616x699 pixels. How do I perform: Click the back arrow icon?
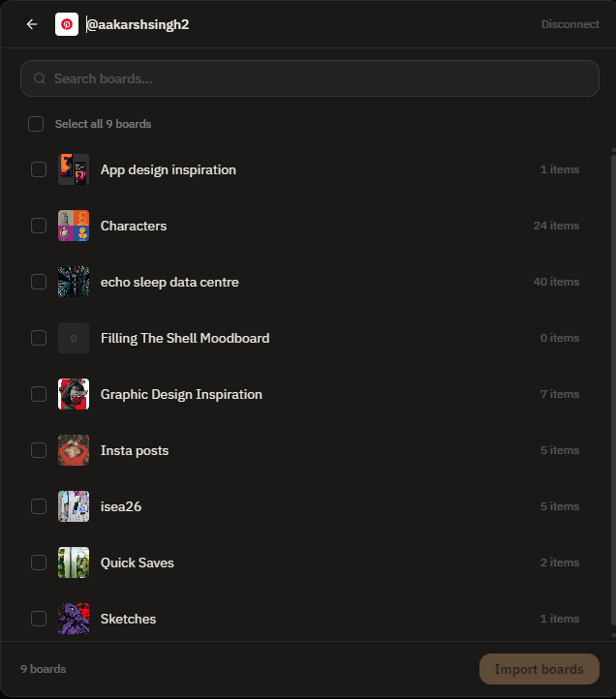(x=32, y=24)
